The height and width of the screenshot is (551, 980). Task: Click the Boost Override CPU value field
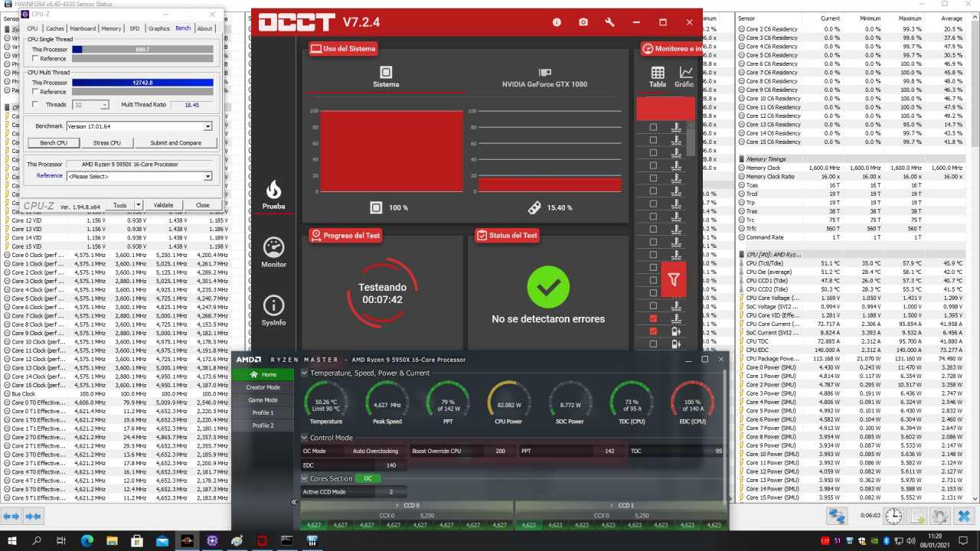pos(501,452)
